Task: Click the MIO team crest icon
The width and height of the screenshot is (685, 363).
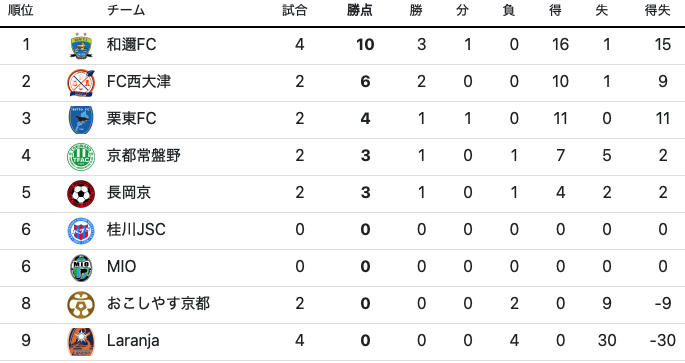Action: [81, 268]
